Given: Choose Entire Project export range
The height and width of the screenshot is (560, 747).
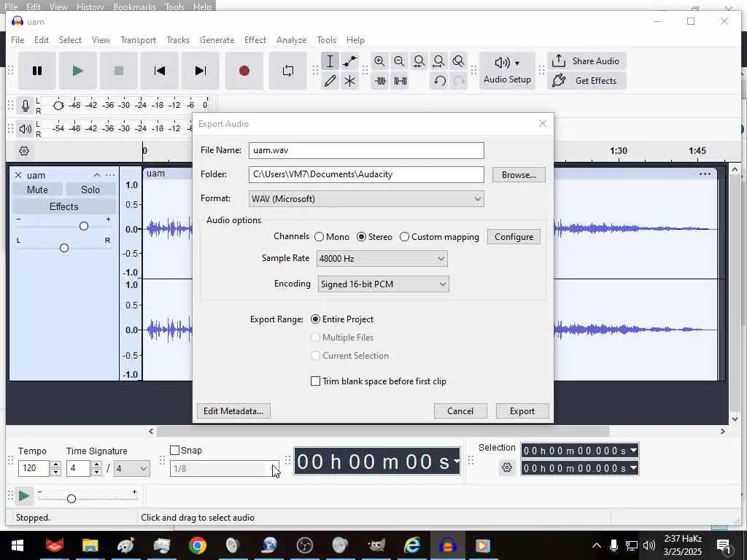Looking at the screenshot, I should 341,319.
